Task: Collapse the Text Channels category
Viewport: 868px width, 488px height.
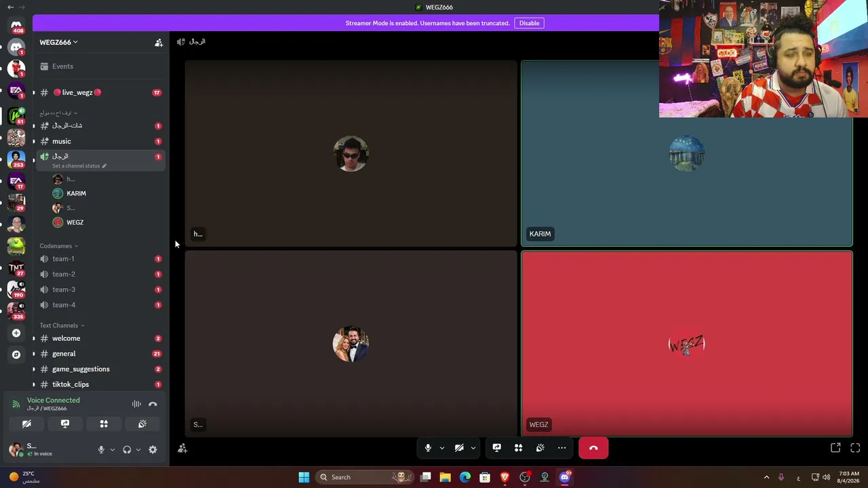Action: coord(62,325)
